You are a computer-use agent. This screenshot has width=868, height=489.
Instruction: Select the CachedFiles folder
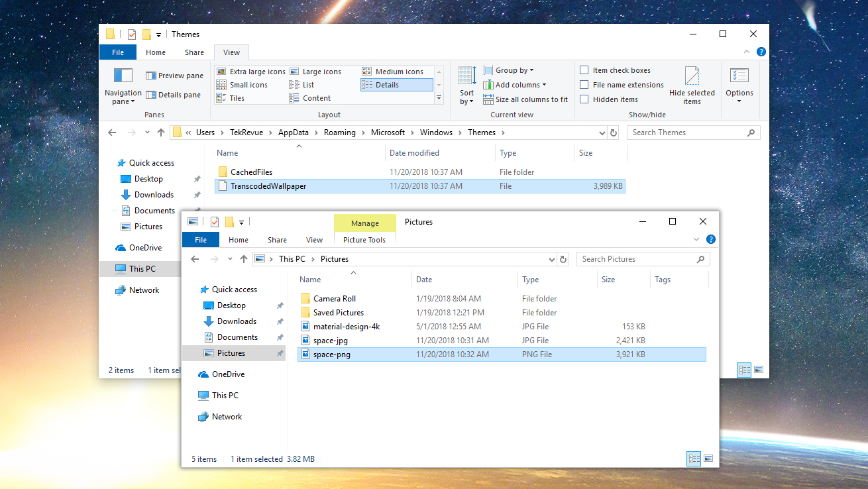(x=419, y=172)
